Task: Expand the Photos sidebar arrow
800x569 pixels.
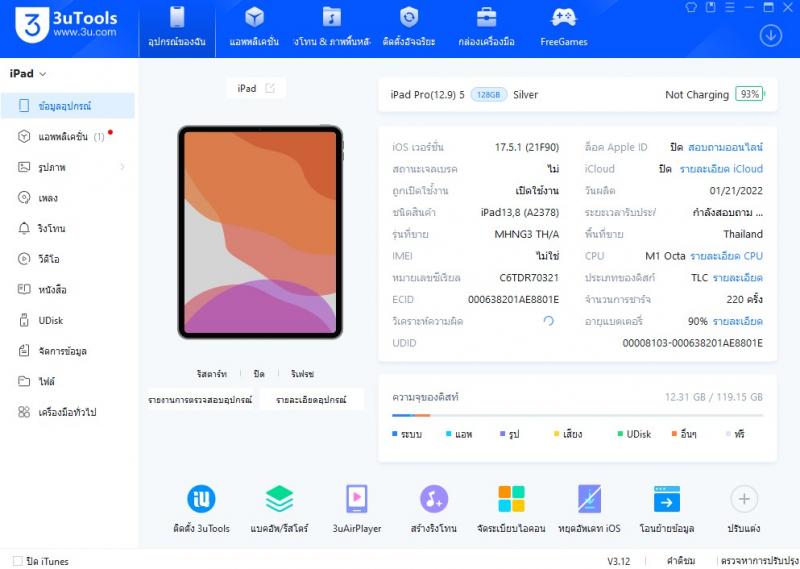Action: pyautogui.click(x=122, y=167)
